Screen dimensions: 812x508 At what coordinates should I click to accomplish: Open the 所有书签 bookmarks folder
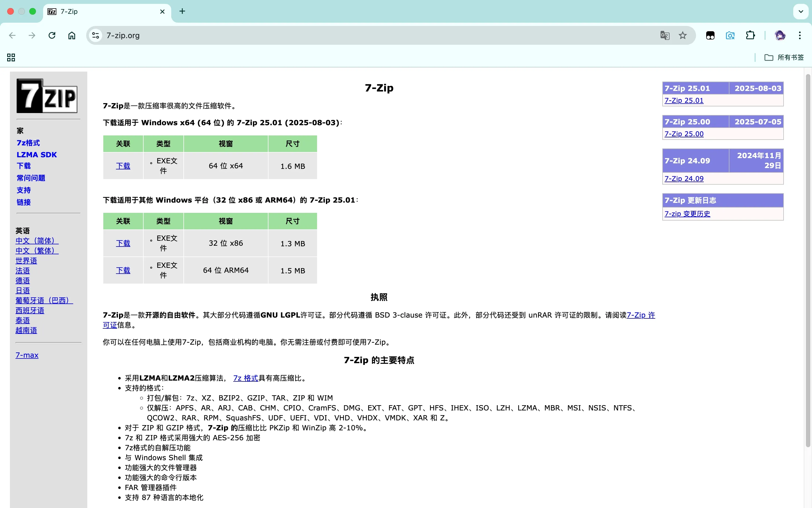click(784, 57)
